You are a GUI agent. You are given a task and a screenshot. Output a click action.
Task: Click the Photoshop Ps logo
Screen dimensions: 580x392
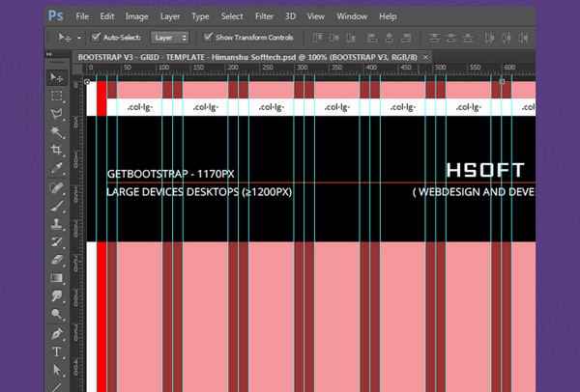point(56,15)
